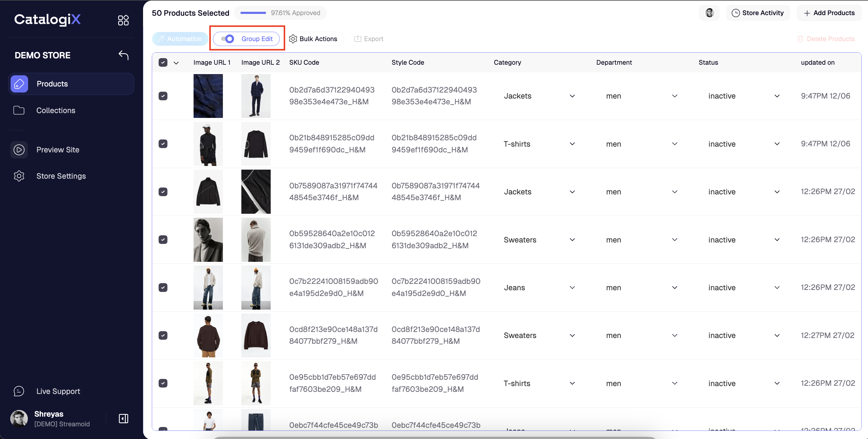Open Category dropdown for the Jeans row
This screenshot has height=439, width=868.
pyautogui.click(x=572, y=288)
